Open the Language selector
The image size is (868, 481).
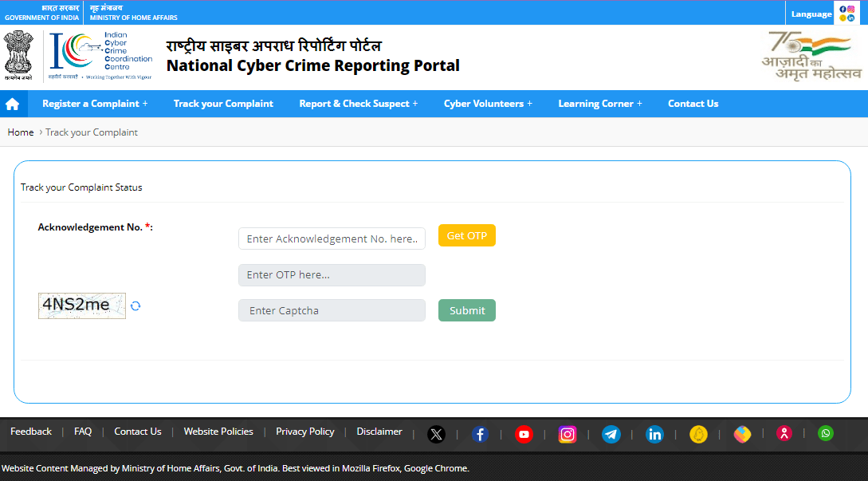click(x=811, y=13)
